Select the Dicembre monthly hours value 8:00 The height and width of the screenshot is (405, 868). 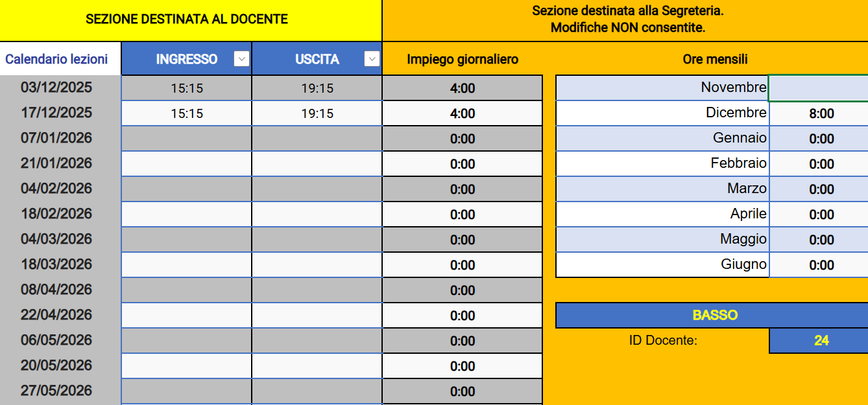click(x=821, y=113)
